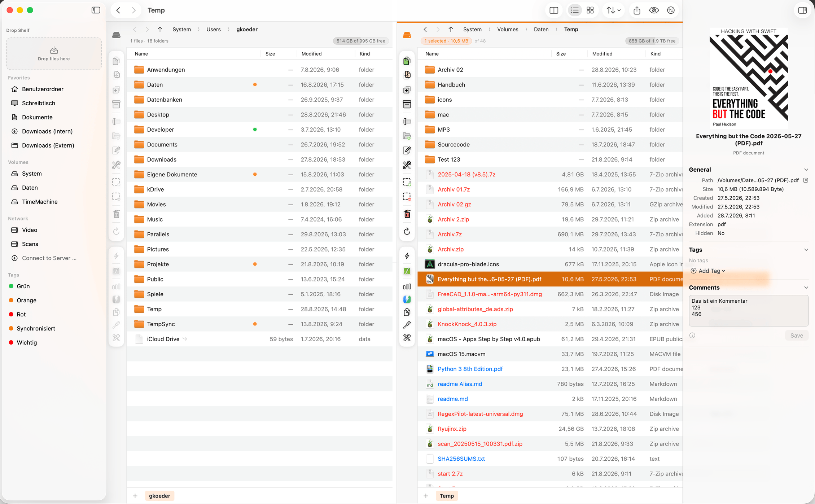Click the comments text field
The image size is (815, 504).
click(749, 311)
